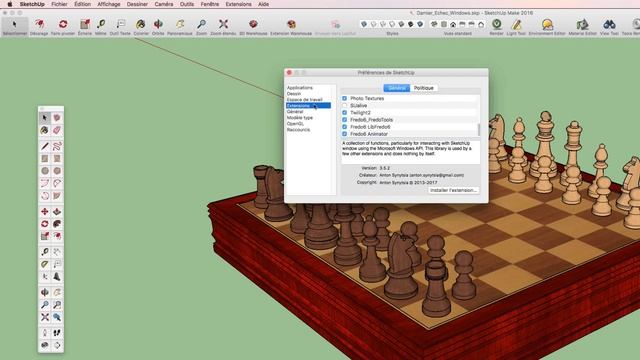The height and width of the screenshot is (360, 640).
Task: Select Raccourcis preferences category
Action: tap(298, 129)
